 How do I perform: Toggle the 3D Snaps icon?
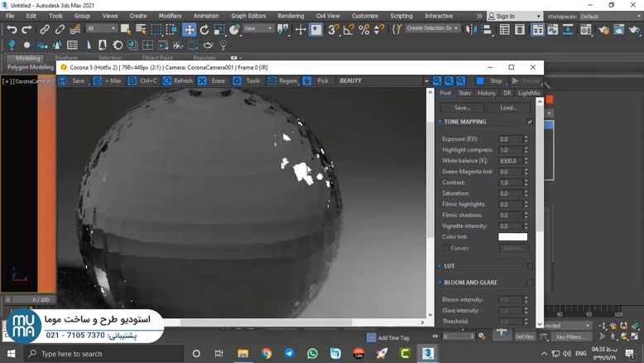pos(333,29)
